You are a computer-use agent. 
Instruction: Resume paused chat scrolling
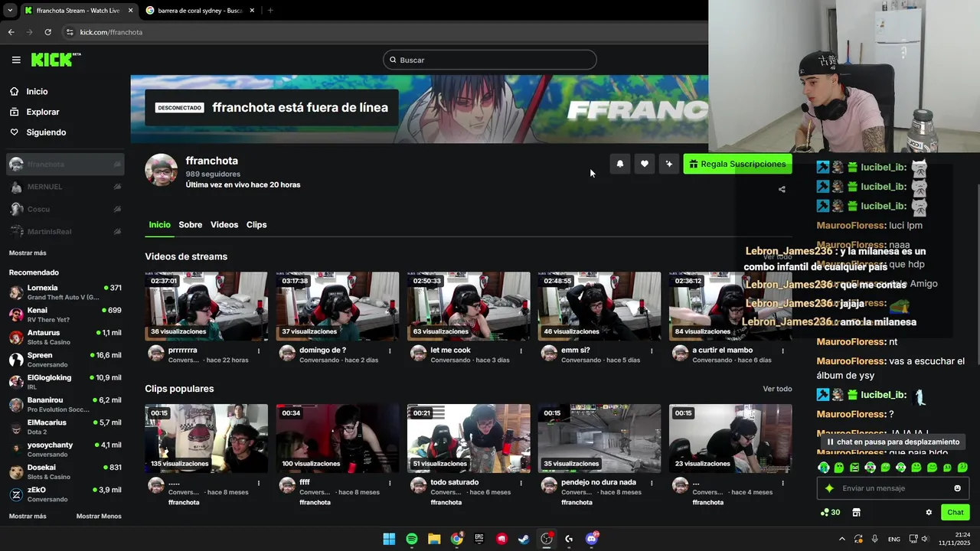pos(893,442)
